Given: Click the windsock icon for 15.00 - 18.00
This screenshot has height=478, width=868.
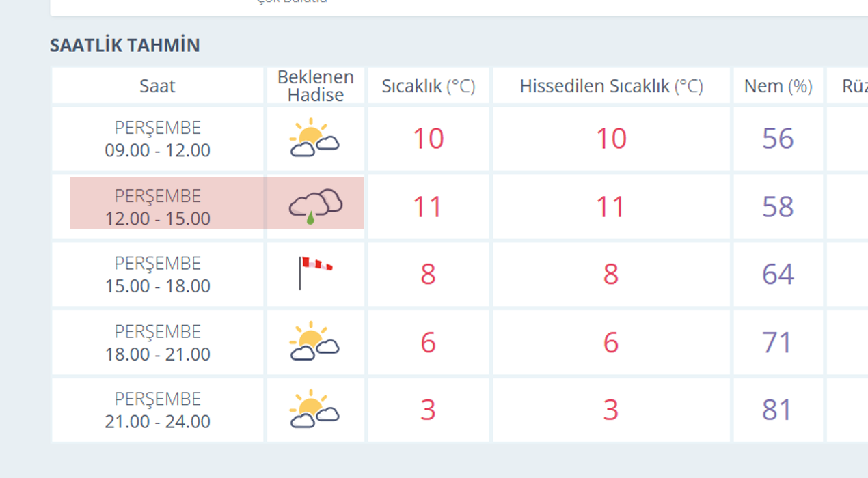Looking at the screenshot, I should (314, 273).
